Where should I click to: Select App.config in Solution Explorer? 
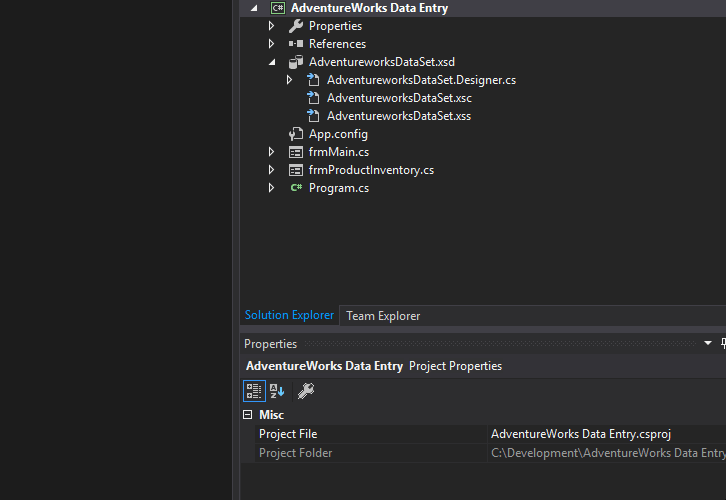338,134
